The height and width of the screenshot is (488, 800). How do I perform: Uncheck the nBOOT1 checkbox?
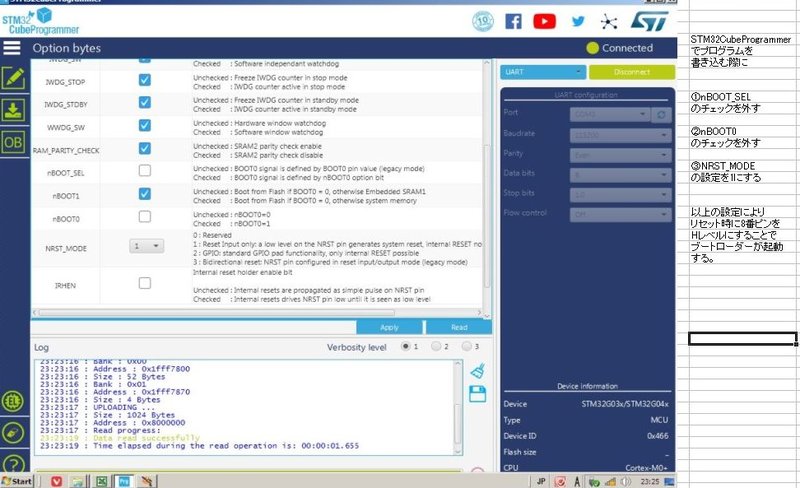(x=145, y=193)
